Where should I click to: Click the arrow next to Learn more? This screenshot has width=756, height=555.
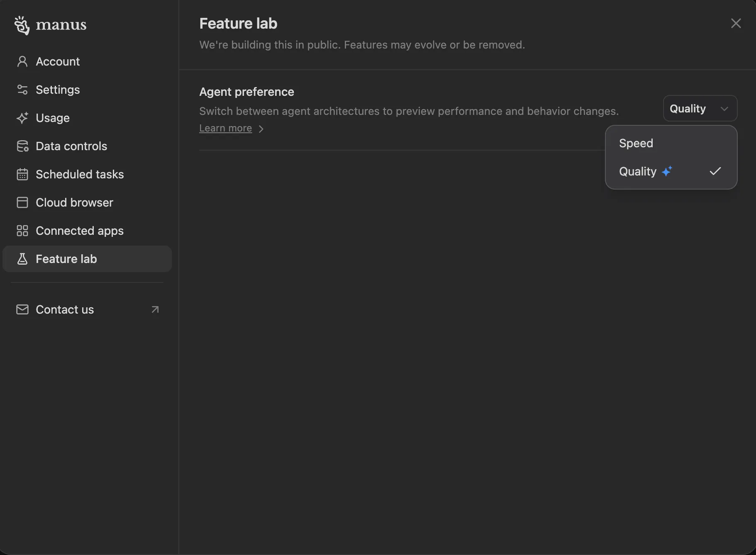click(261, 129)
